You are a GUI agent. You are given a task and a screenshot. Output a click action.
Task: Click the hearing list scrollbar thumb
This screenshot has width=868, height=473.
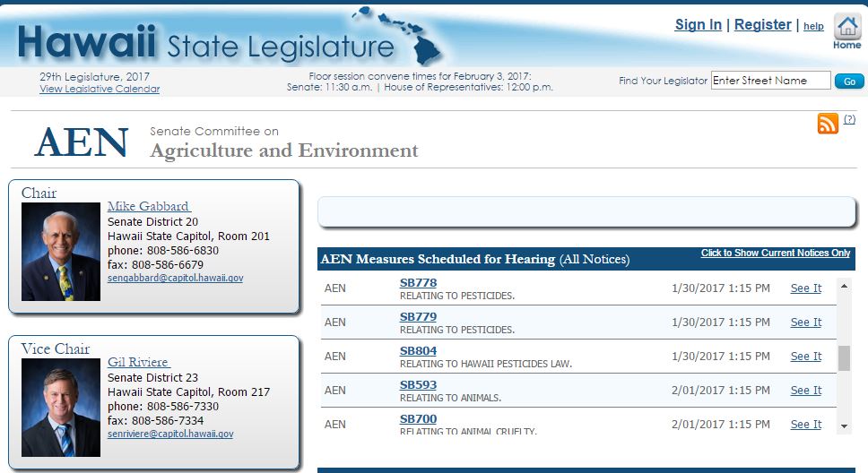pyautogui.click(x=844, y=358)
